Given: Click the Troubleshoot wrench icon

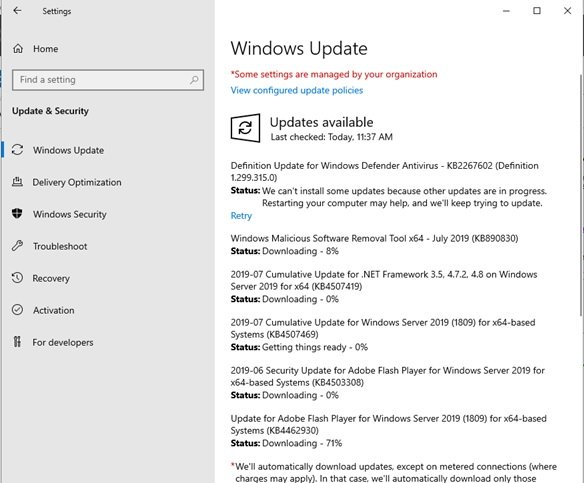Looking at the screenshot, I should click(x=18, y=246).
